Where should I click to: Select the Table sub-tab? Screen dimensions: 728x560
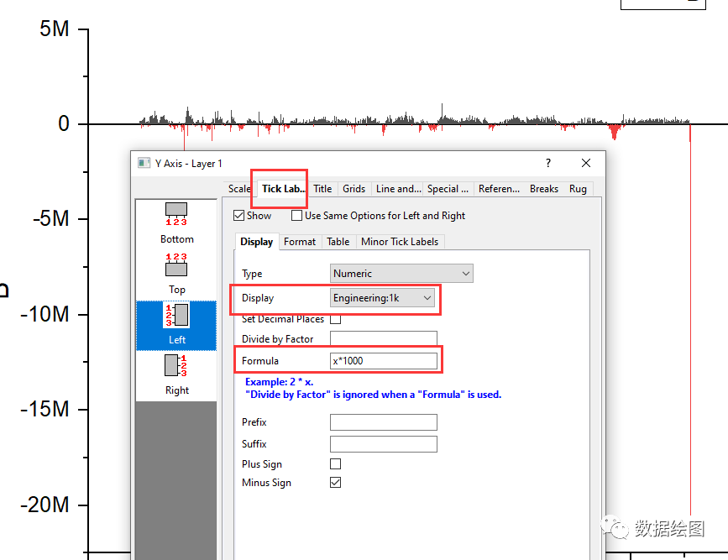coord(338,242)
